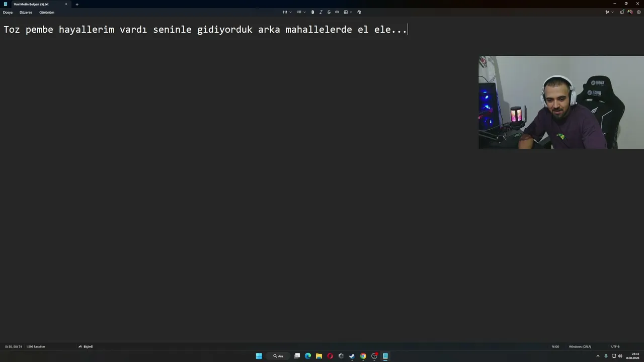
Task: Open Notepad settings gear
Action: pyautogui.click(x=638, y=12)
